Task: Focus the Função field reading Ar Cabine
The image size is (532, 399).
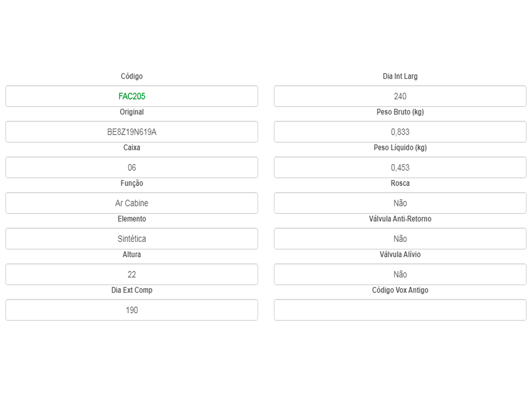Action: coord(132,203)
